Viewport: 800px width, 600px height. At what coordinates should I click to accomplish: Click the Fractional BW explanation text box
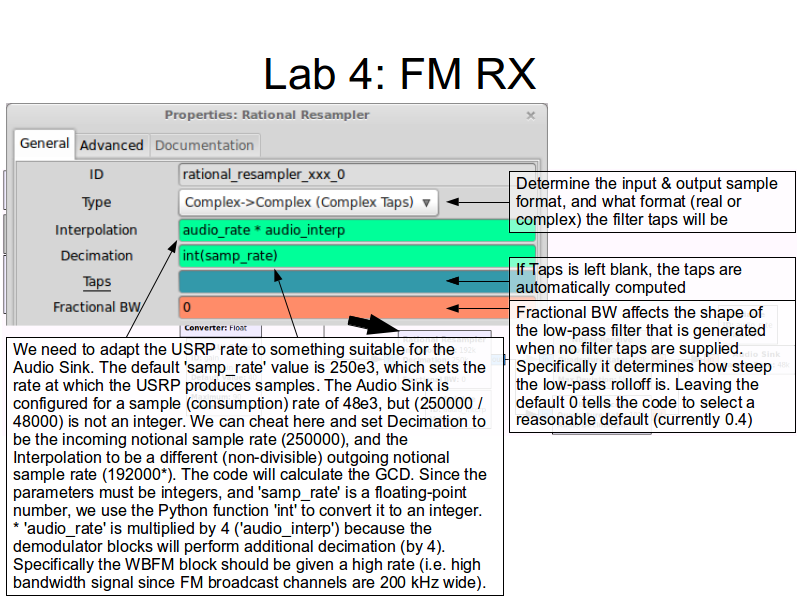[653, 366]
